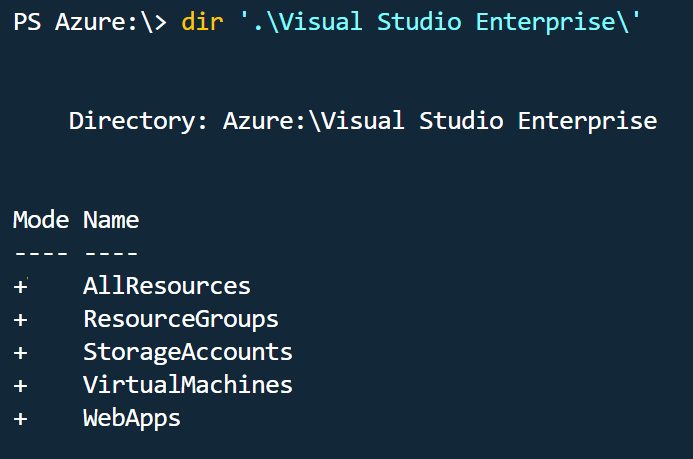Viewport: 693px width, 459px height.
Task: Select the WebApps entry
Action: pos(132,418)
